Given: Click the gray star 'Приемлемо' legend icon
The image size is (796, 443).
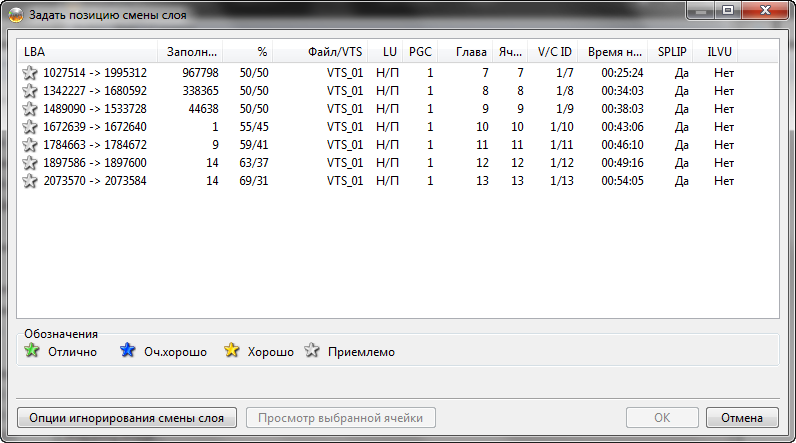Looking at the screenshot, I should (x=313, y=351).
